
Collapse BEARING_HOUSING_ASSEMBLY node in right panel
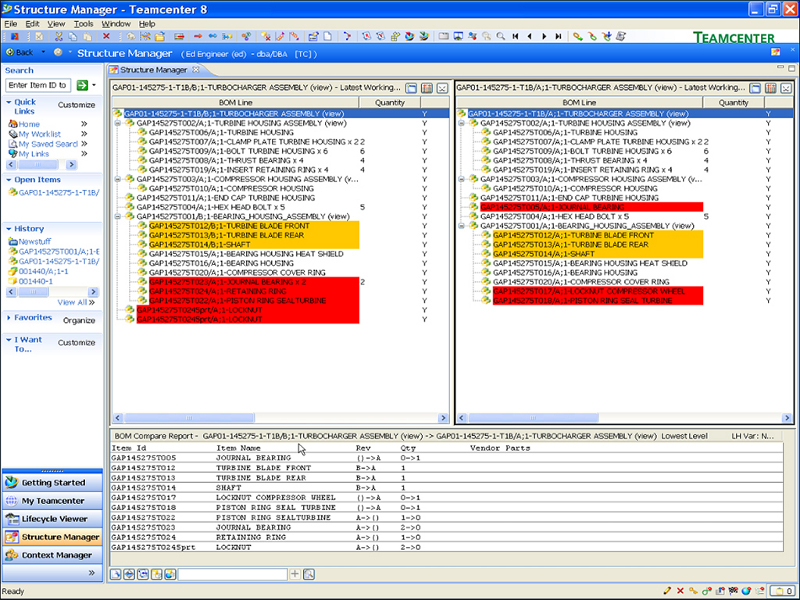(x=462, y=226)
